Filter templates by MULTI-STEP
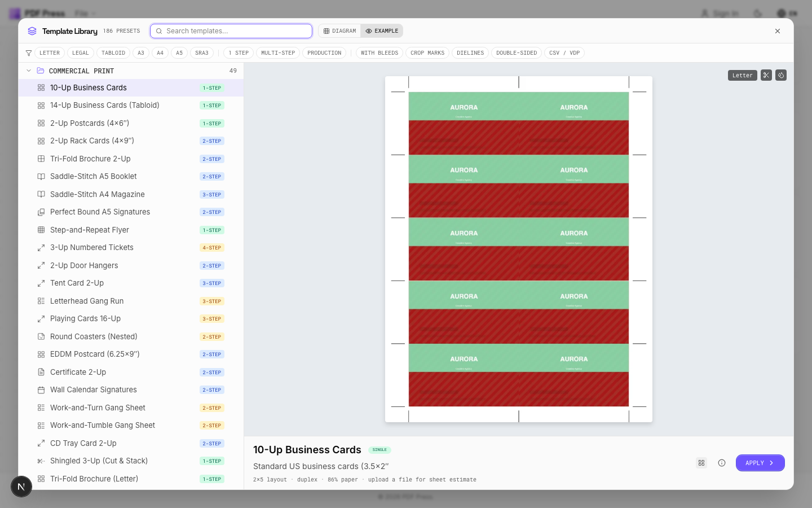812x508 pixels. (x=278, y=53)
